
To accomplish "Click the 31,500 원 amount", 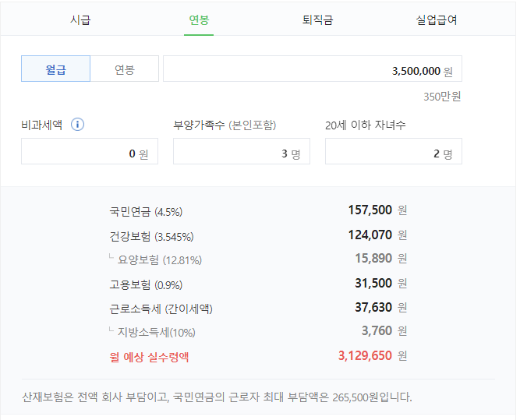I will pyautogui.click(x=380, y=283).
